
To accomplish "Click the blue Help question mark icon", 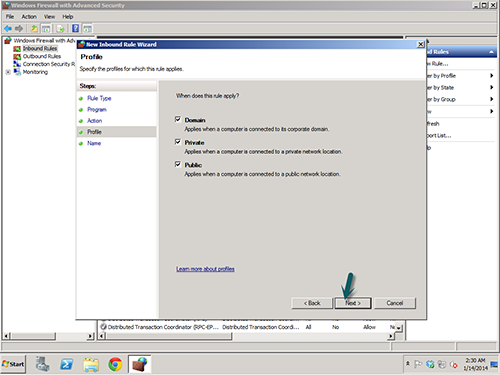I will point(76,28).
